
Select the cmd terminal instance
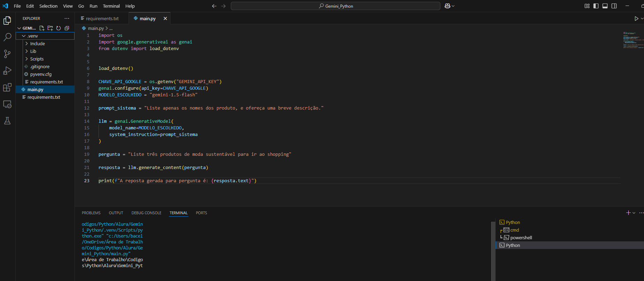coord(570,230)
